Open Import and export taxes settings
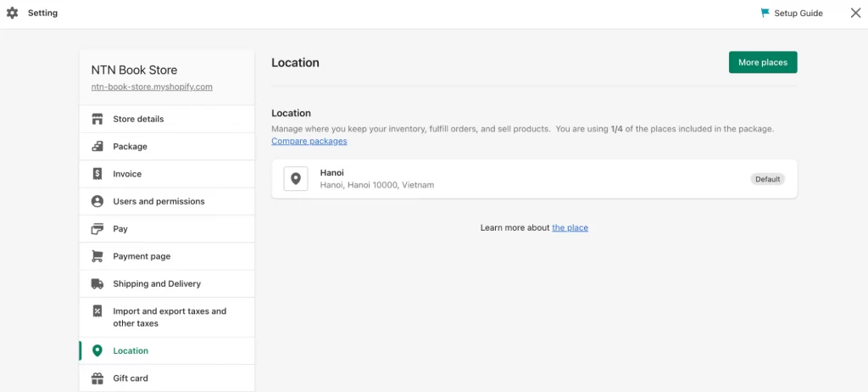The image size is (868, 392). (167, 317)
